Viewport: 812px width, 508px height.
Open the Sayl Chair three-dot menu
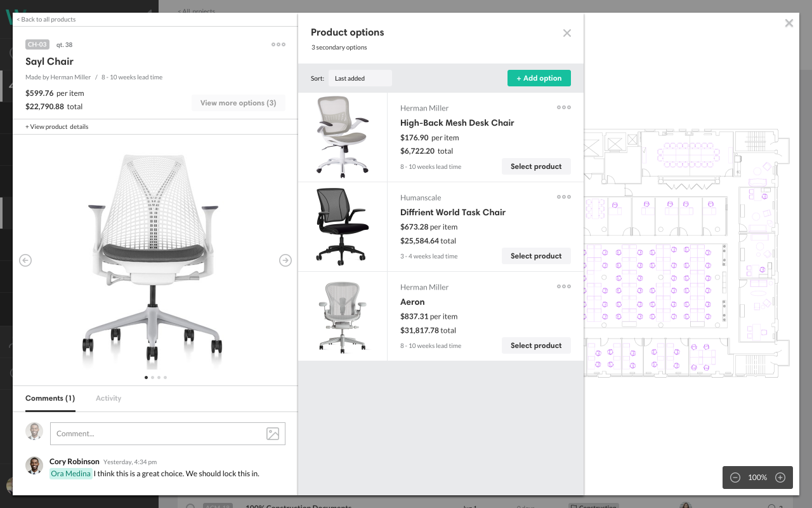[x=278, y=44]
